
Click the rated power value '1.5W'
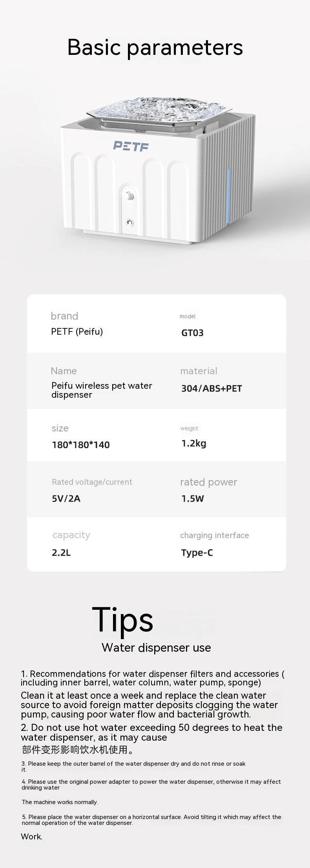pos(193,498)
